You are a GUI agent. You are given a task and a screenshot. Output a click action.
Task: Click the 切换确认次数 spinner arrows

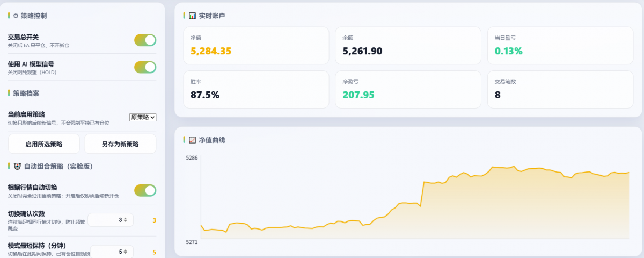coord(126,220)
